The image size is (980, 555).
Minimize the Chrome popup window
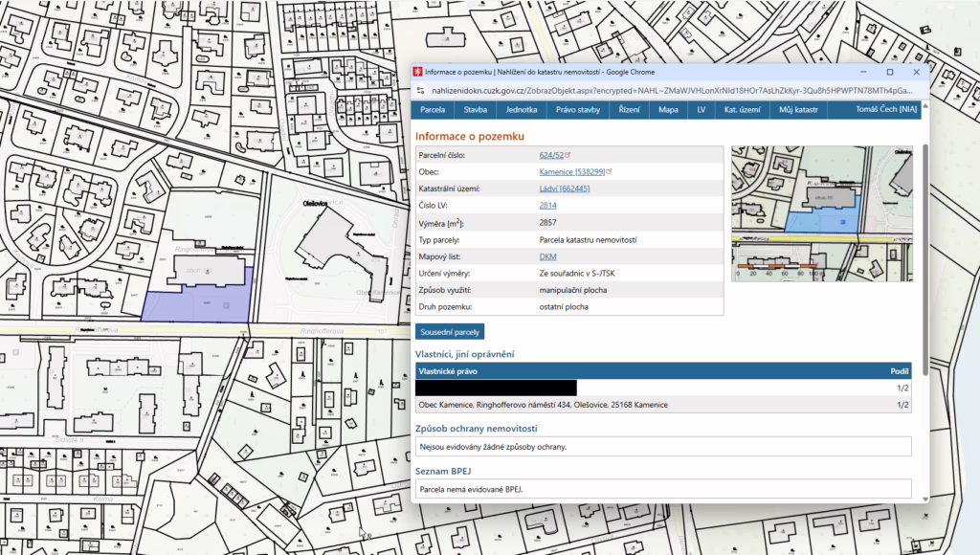(x=863, y=72)
